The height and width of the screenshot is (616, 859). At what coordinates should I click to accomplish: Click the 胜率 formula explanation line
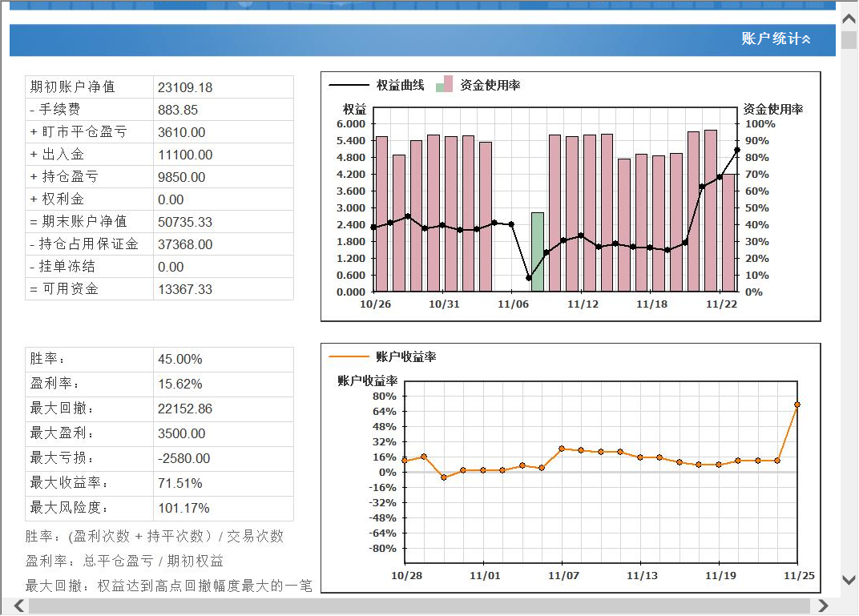coord(155,536)
